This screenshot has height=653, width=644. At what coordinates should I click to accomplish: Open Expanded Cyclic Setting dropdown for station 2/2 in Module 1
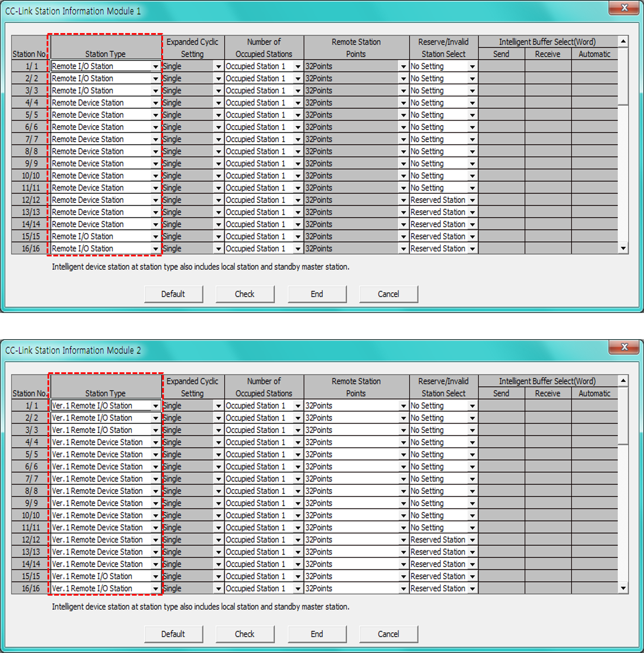219,78
